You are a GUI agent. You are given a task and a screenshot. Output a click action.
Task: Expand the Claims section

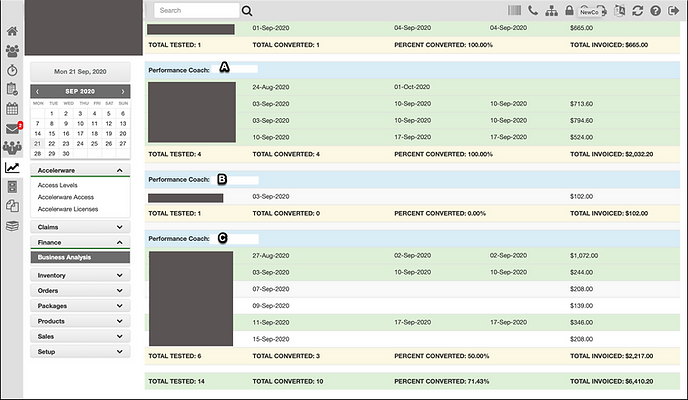click(80, 227)
